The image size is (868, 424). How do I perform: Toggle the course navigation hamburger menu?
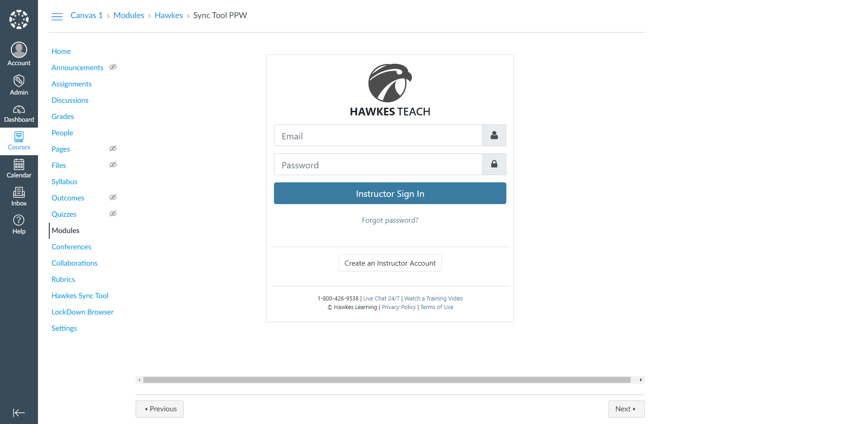pos(57,17)
